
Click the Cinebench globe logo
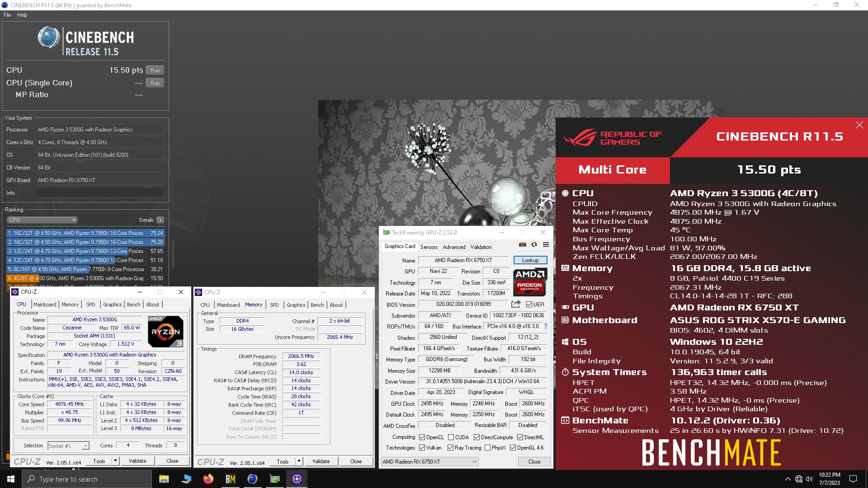(48, 38)
